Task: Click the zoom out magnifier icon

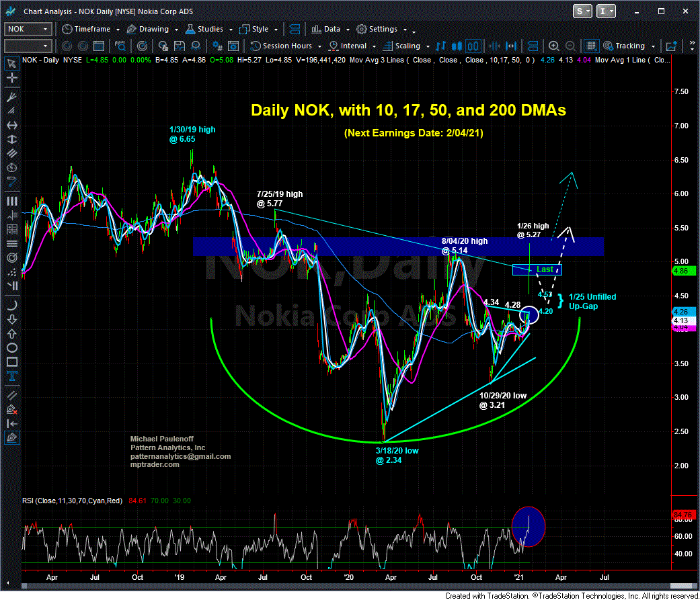Action: pos(570,46)
